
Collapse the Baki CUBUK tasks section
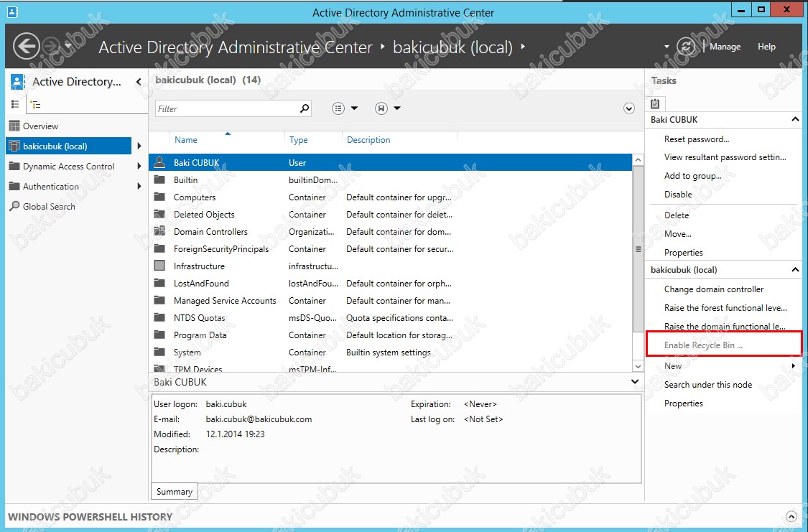(795, 119)
